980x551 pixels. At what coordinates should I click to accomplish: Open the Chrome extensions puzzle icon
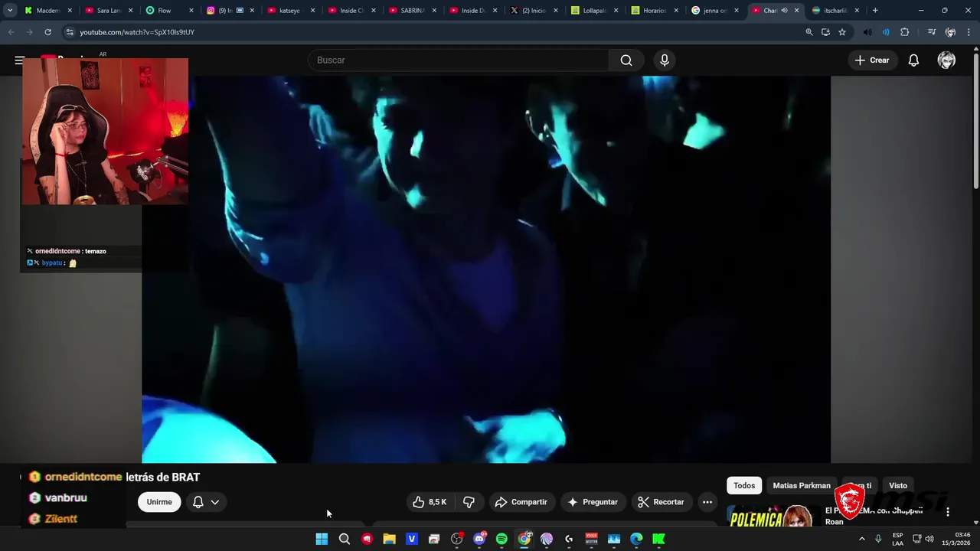click(x=905, y=32)
